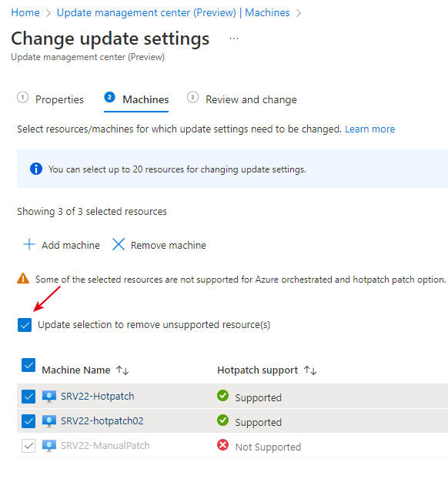Screen dimensions: 448x479
Task: Sort by Hotpatch support using sort arrows
Action: point(310,370)
